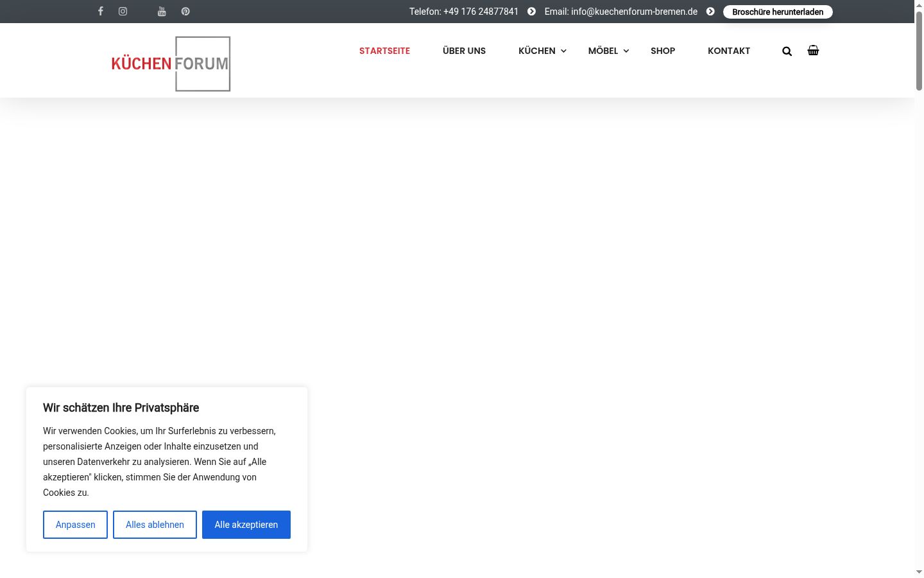Open the Küchen menu label

click(537, 51)
